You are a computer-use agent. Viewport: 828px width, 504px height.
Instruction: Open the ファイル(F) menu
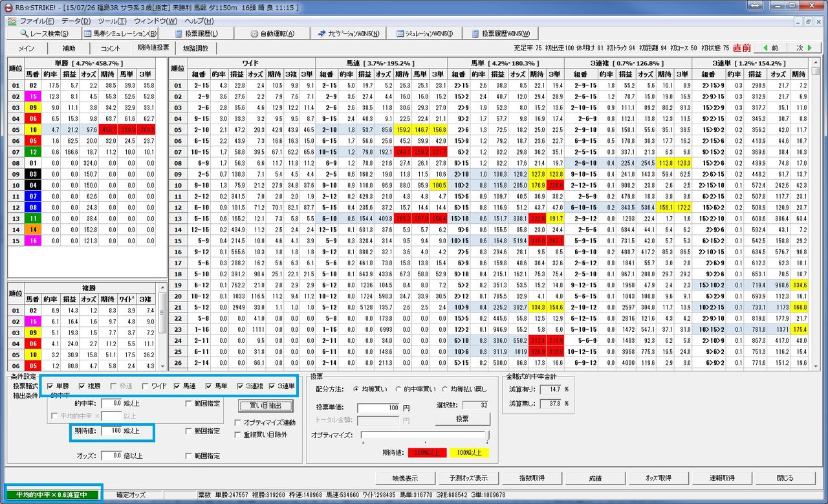click(x=36, y=21)
